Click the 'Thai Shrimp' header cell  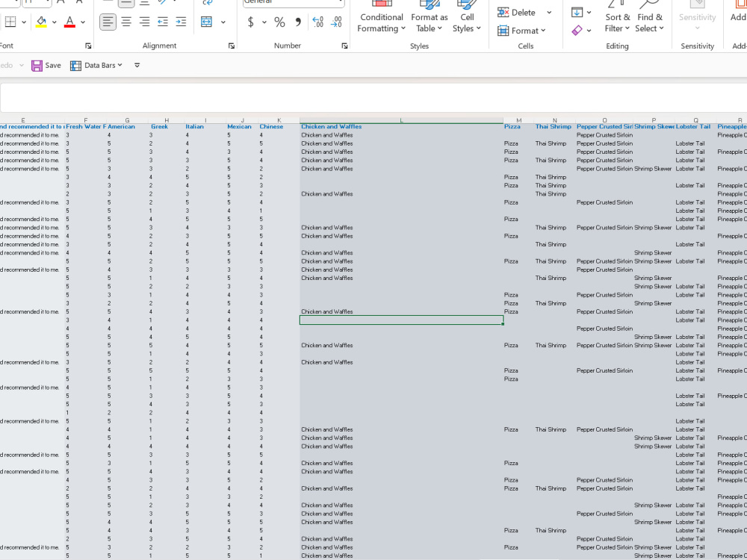pos(553,127)
